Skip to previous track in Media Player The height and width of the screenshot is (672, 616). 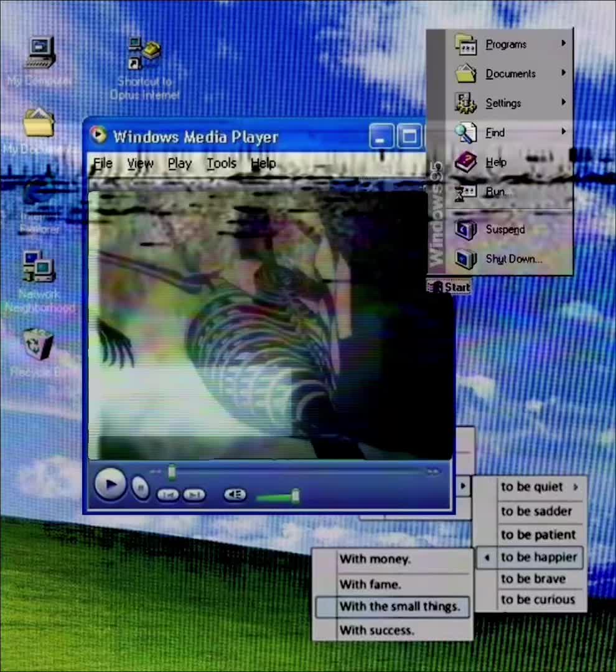tap(168, 495)
